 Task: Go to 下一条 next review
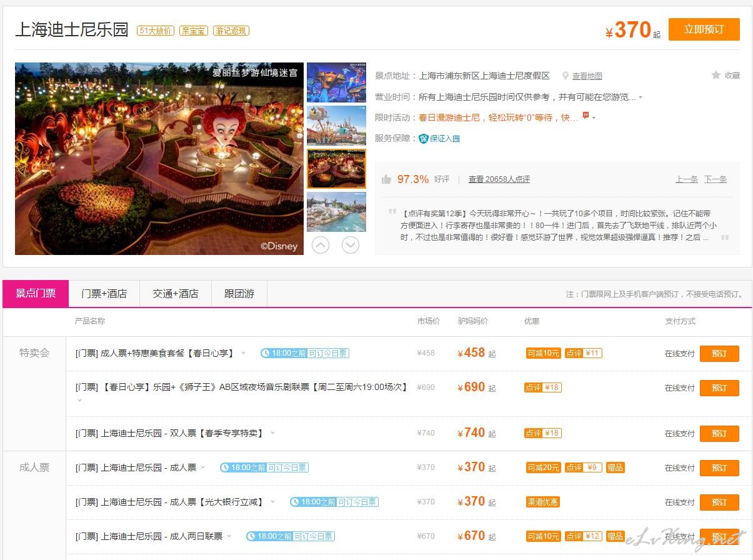[716, 179]
